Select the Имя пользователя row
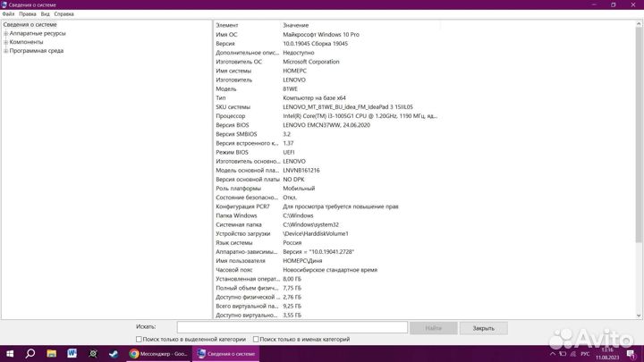Image resolution: width=644 pixels, height=362 pixels. click(326, 261)
